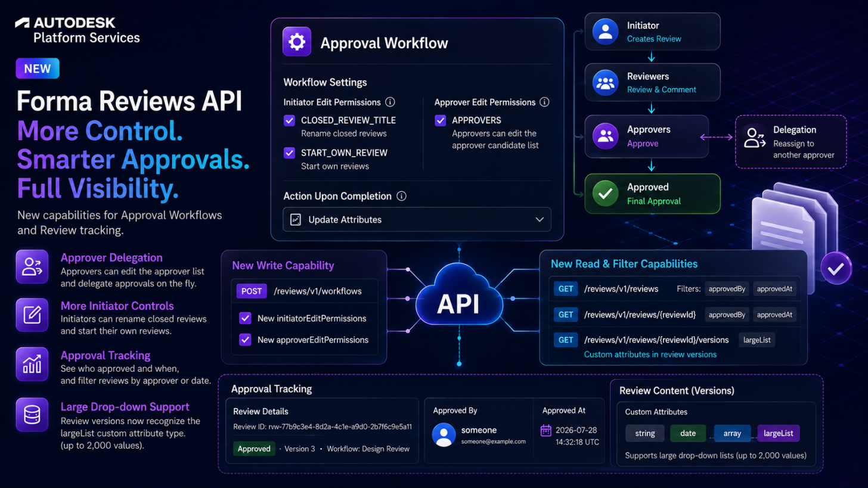Click the Review & Comment link
Image resolution: width=868 pixels, height=488 pixels.
(x=662, y=89)
